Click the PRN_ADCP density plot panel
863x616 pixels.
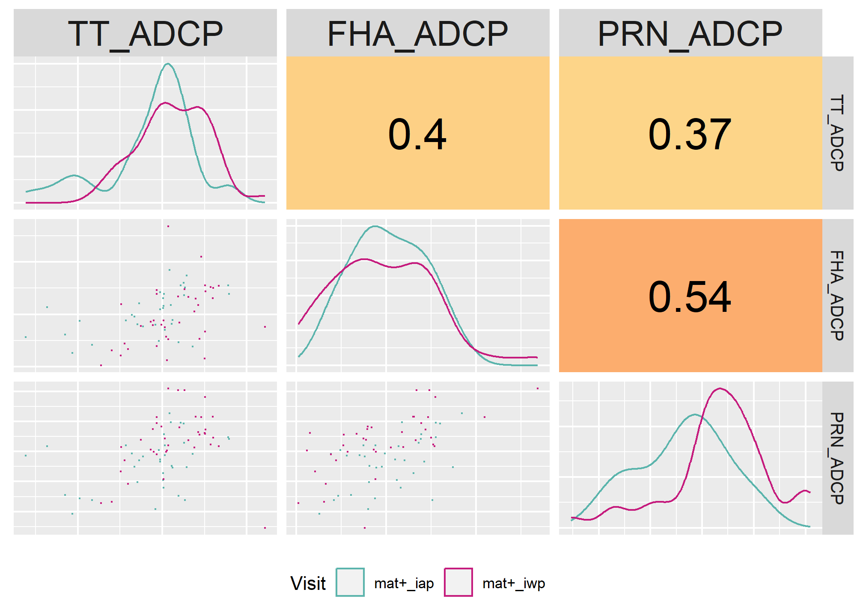pyautogui.click(x=690, y=458)
